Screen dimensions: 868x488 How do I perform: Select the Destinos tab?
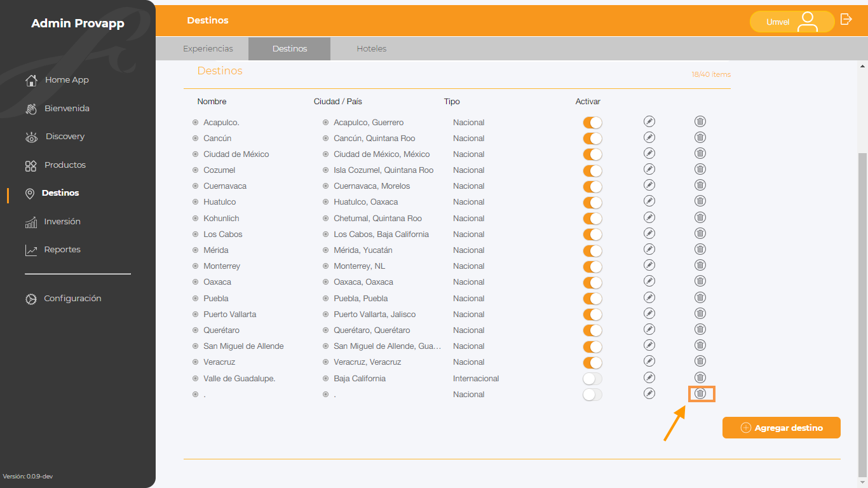290,49
